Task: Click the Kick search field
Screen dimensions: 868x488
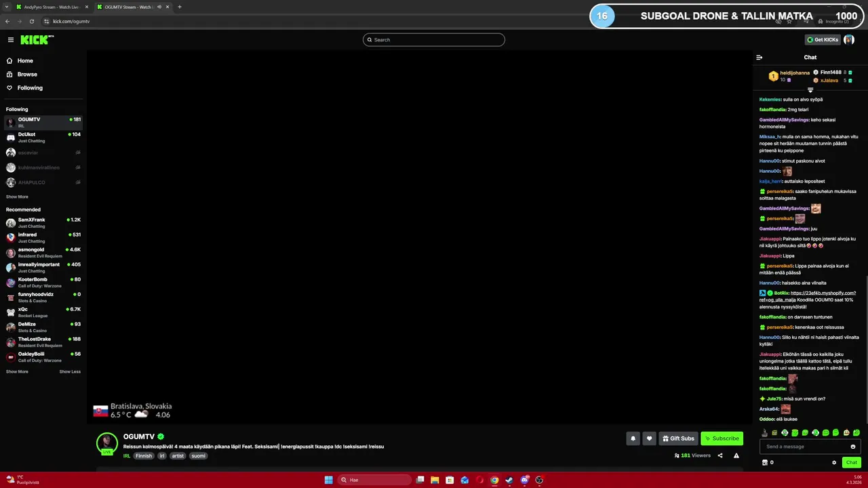Action: click(x=434, y=40)
